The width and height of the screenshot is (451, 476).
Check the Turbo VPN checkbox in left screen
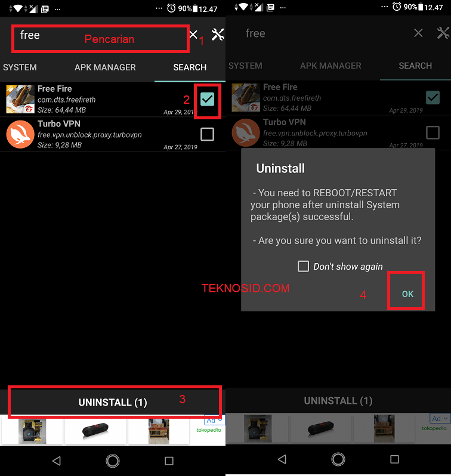tap(208, 134)
